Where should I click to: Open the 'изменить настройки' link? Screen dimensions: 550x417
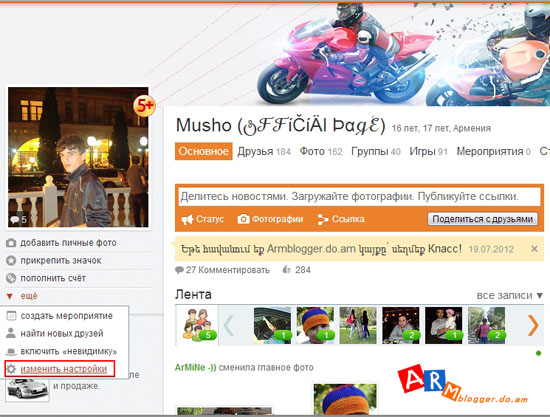[63, 369]
